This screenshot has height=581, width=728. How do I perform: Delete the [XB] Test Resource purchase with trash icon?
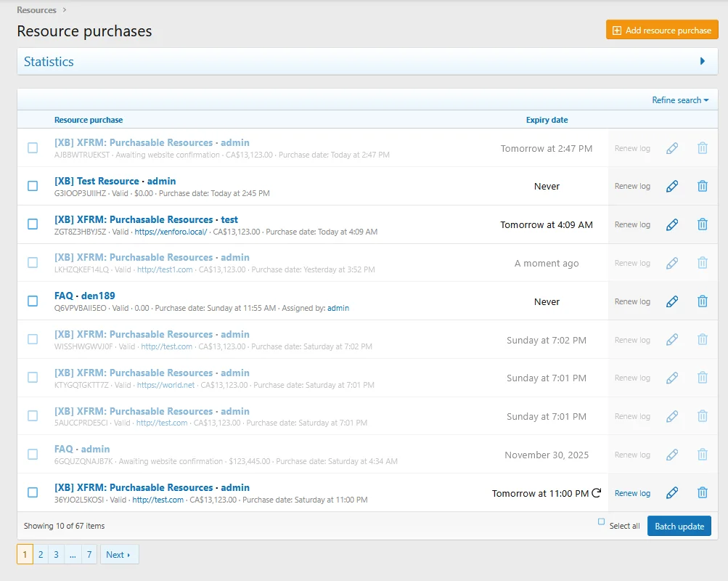pos(702,186)
